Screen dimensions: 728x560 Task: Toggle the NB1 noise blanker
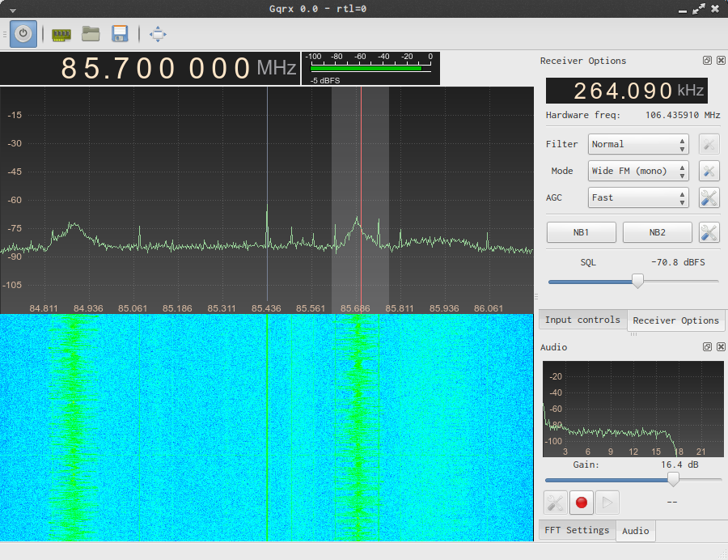pyautogui.click(x=582, y=232)
